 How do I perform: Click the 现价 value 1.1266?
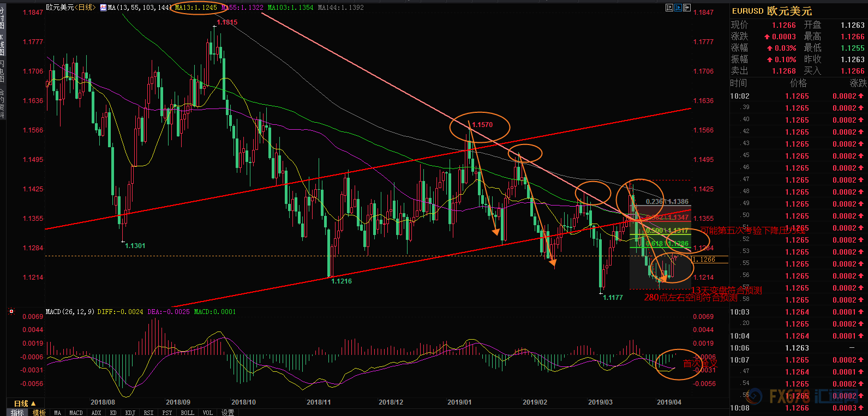784,25
